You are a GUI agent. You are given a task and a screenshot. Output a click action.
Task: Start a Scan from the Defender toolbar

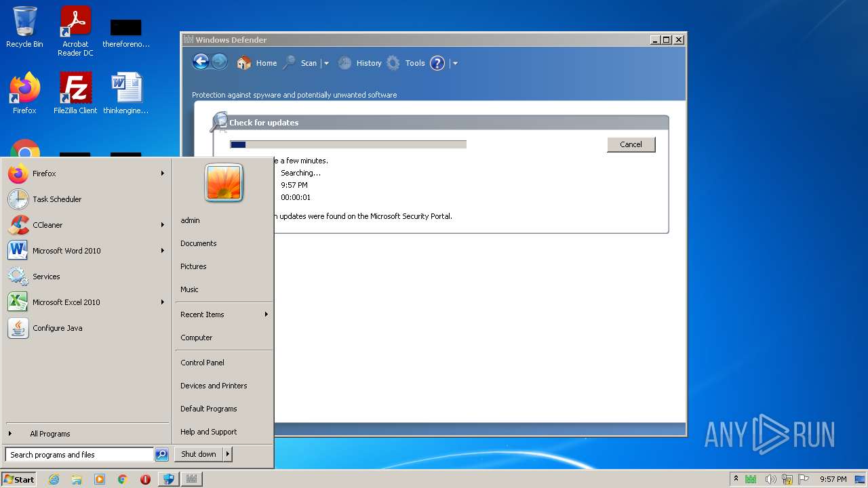300,63
